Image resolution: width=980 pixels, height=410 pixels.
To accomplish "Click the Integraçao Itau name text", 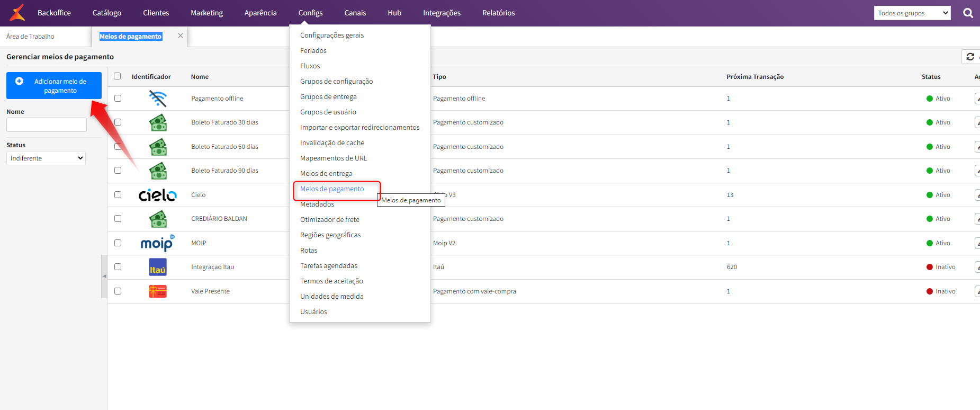I will [x=213, y=267].
